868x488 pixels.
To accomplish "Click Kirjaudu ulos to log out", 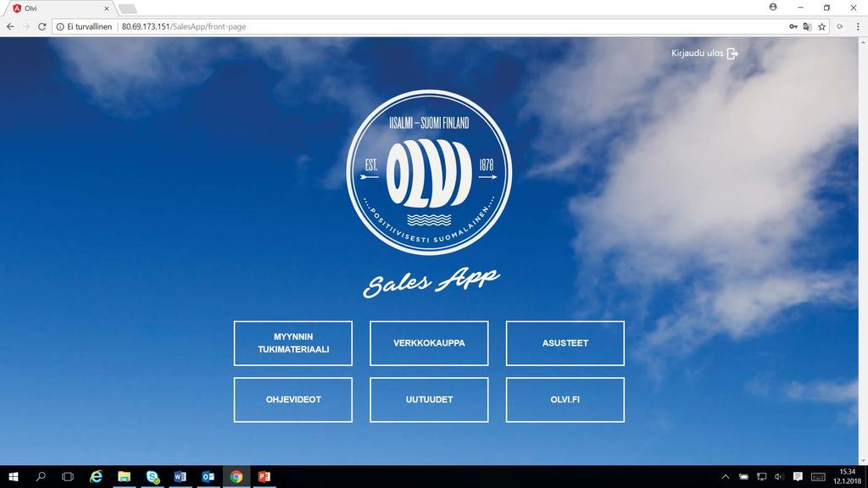I will click(x=698, y=53).
